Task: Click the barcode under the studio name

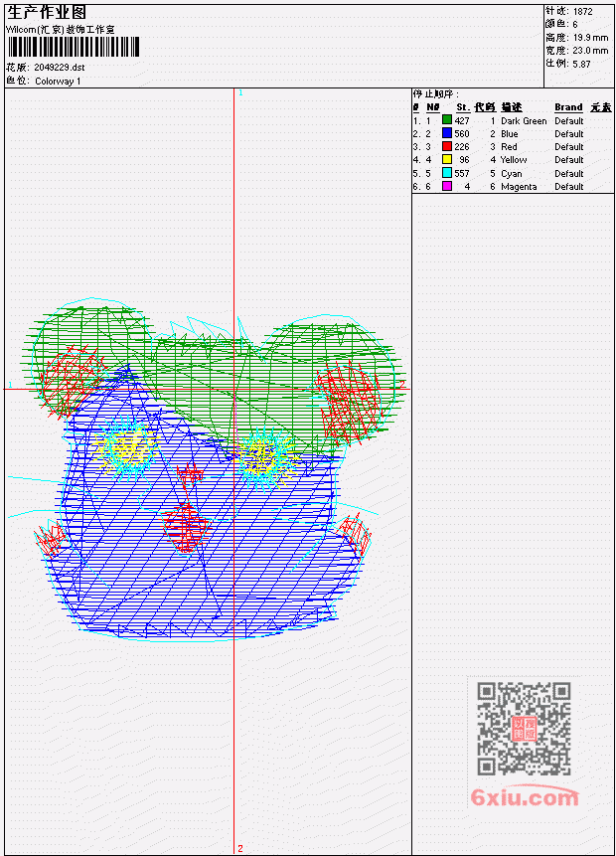Action: tap(74, 48)
